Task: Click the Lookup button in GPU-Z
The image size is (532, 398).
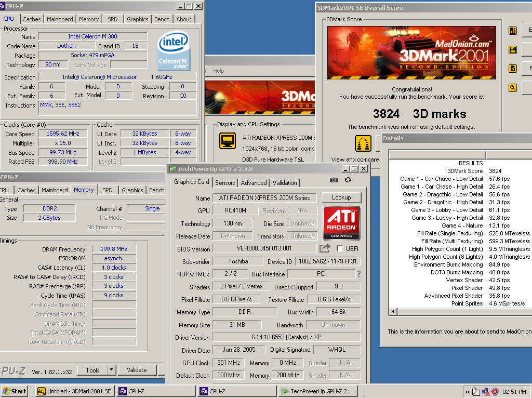Action: [x=341, y=197]
